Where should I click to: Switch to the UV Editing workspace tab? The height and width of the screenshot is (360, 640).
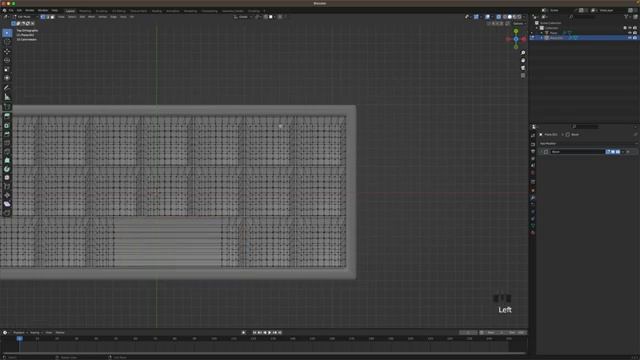(119, 11)
